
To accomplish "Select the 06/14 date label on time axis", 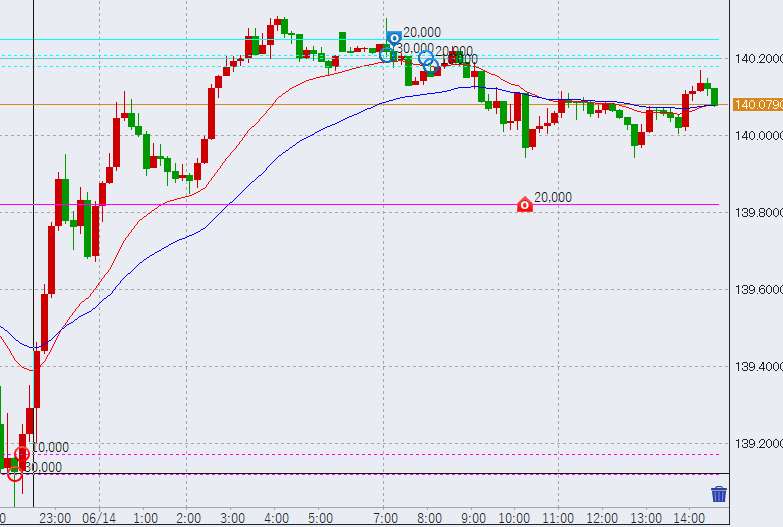I will pyautogui.click(x=99, y=518).
